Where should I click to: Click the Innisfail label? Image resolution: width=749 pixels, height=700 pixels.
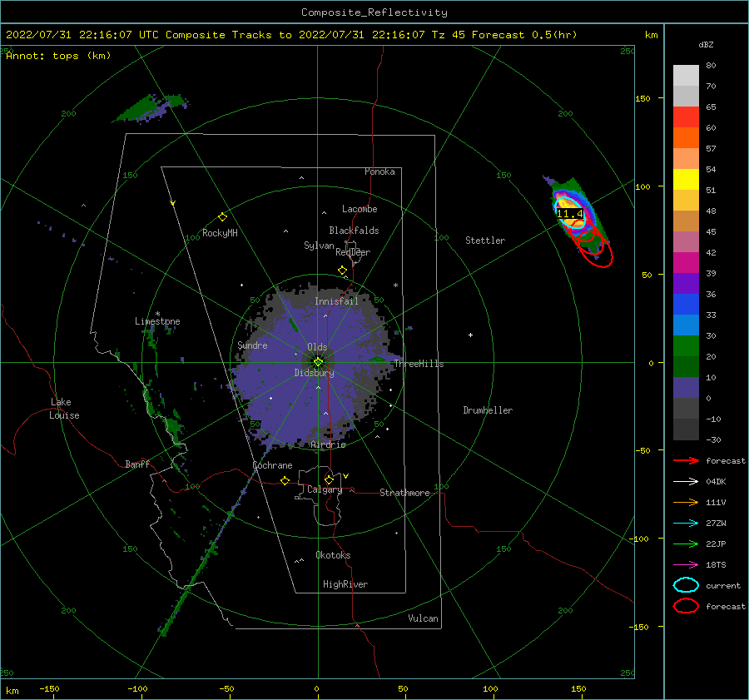coord(336,301)
